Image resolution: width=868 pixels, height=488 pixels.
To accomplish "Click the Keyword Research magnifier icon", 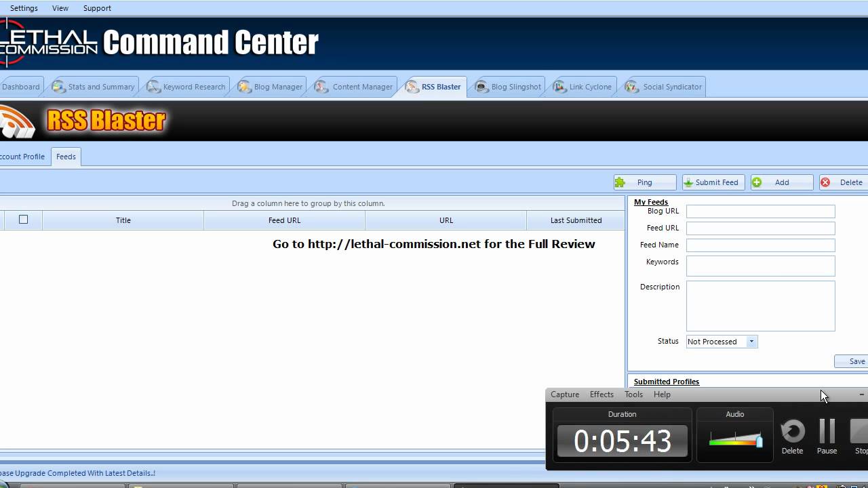I will (x=153, y=87).
